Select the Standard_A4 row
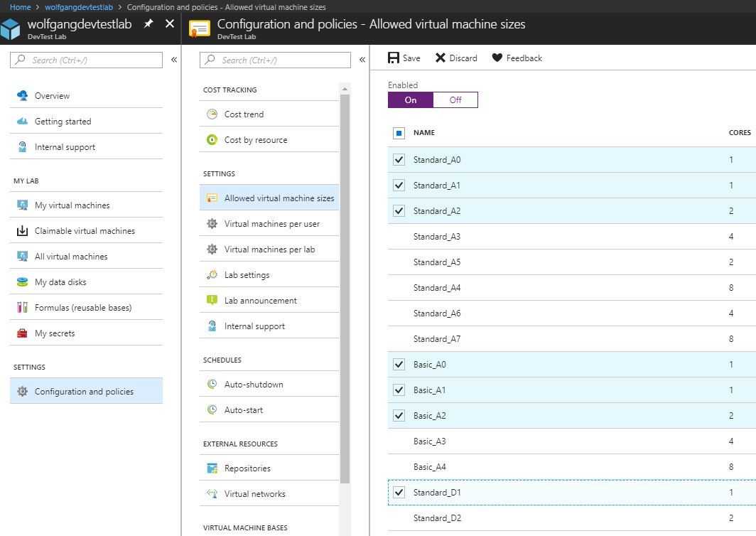The width and height of the screenshot is (756, 536). [572, 287]
